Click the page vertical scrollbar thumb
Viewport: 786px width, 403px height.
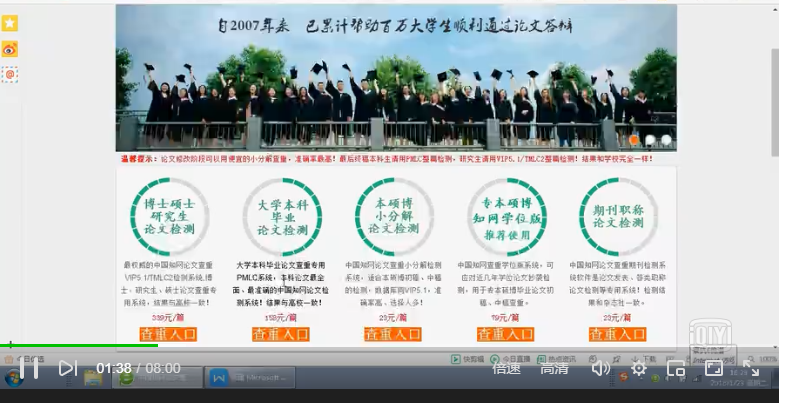[x=775, y=103]
